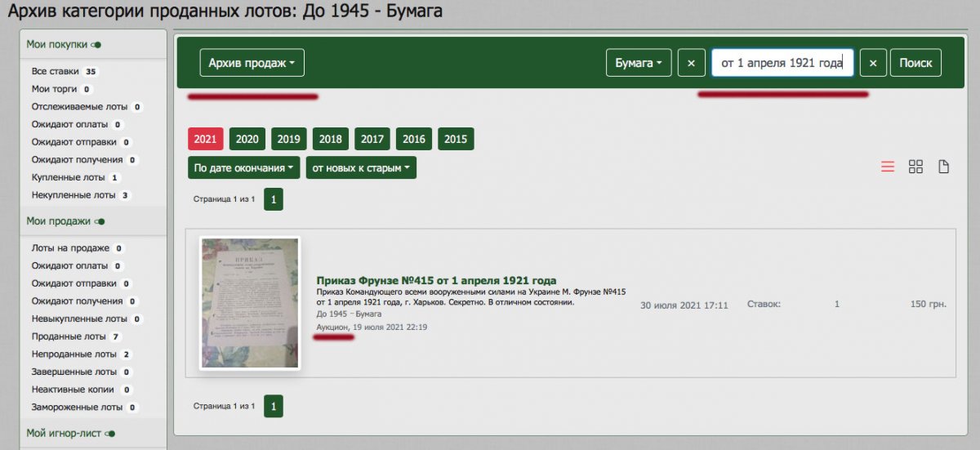Select the 2020 year tab
Image resolution: width=980 pixels, height=450 pixels.
pyautogui.click(x=247, y=139)
